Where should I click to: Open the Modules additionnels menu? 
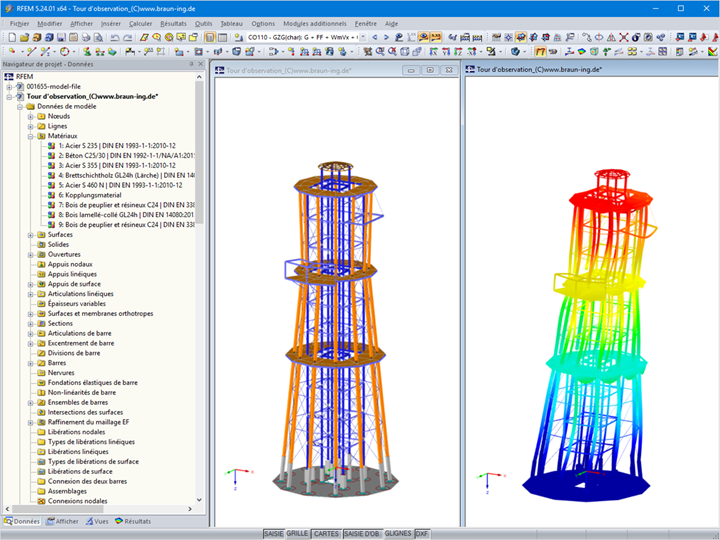pos(315,23)
